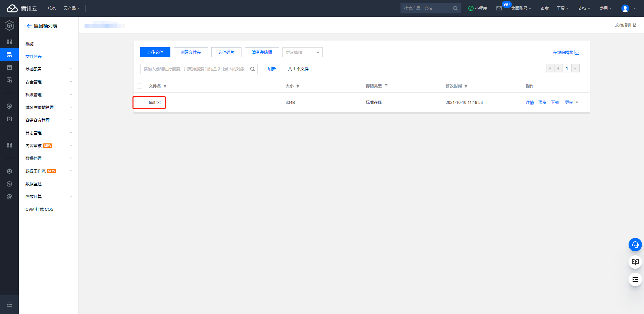644x314 pixels.
Task: Open the floating book documentation button
Action: pos(635,262)
